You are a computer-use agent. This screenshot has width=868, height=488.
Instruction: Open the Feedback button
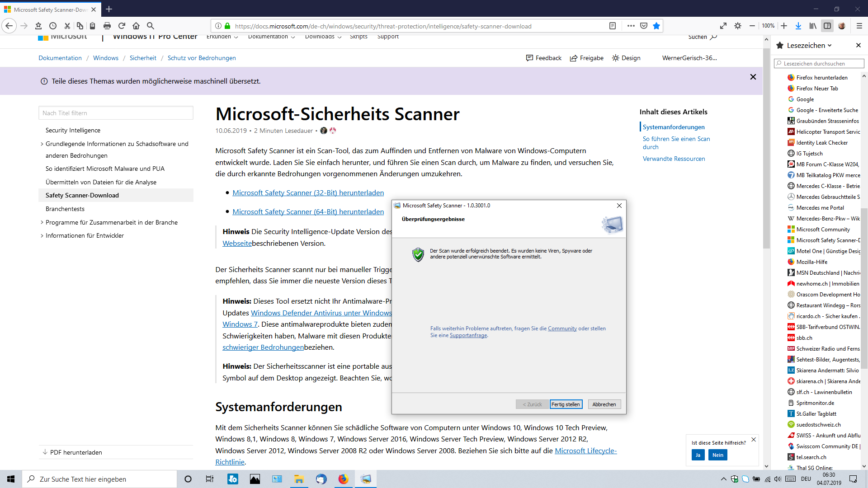pyautogui.click(x=544, y=58)
